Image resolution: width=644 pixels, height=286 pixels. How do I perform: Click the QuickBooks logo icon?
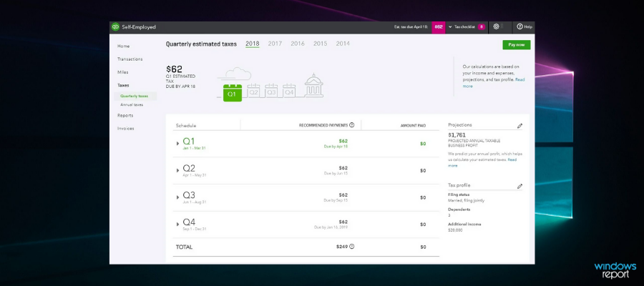pyautogui.click(x=115, y=27)
